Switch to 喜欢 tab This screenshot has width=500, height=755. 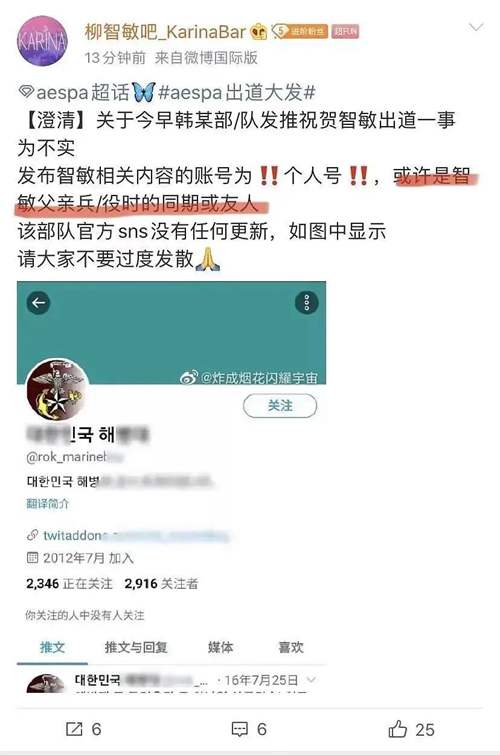click(x=291, y=647)
